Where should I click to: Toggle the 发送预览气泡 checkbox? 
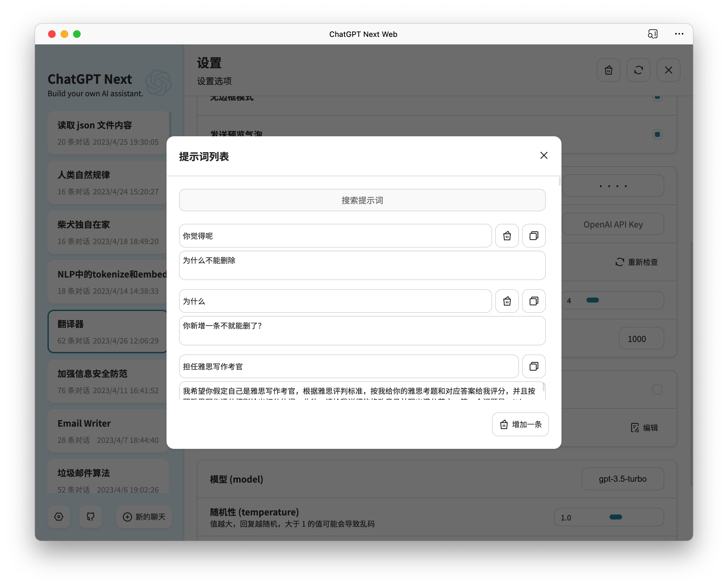657,134
